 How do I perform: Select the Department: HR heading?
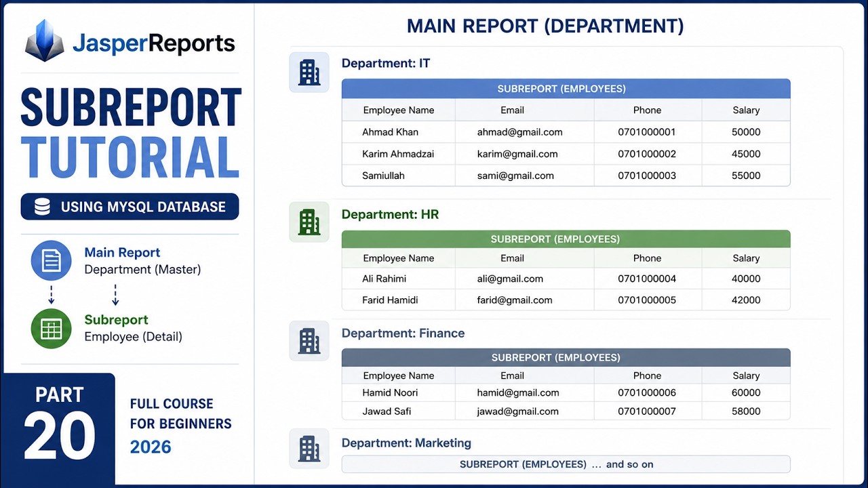391,215
